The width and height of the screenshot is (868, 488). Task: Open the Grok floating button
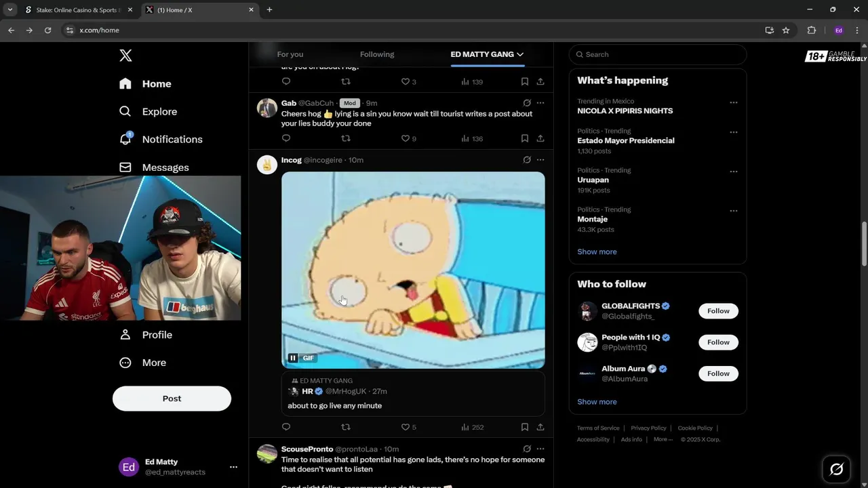click(x=836, y=469)
